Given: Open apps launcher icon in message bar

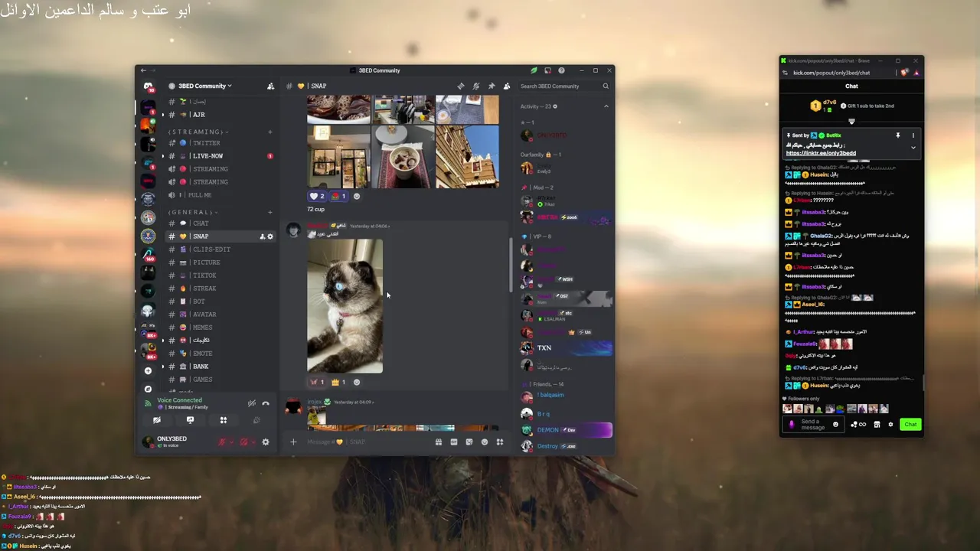Looking at the screenshot, I should pyautogui.click(x=499, y=442).
